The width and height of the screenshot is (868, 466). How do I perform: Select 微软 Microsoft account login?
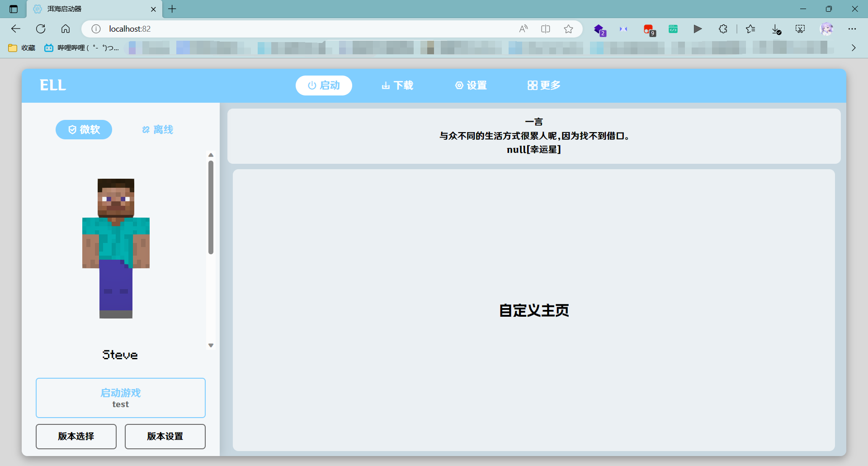[84, 130]
